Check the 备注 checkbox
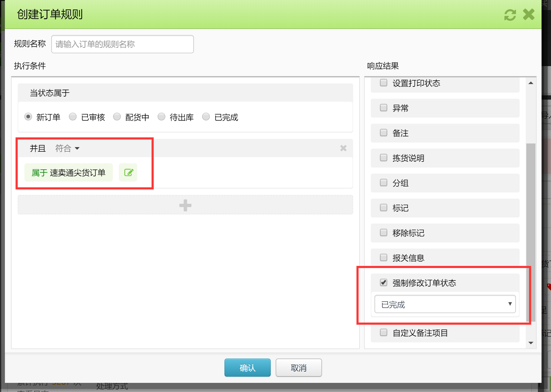Viewport: 551px width, 392px height. pos(384,133)
